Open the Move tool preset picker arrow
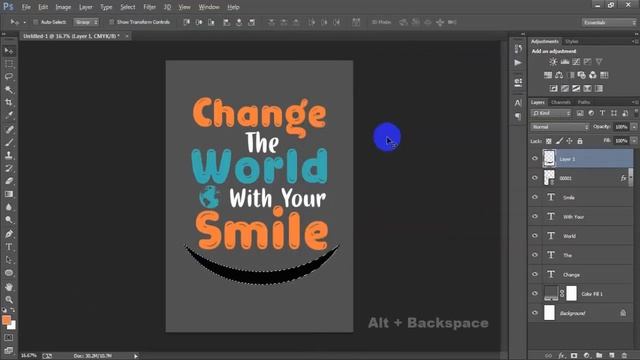The image size is (640, 360). [x=24, y=22]
